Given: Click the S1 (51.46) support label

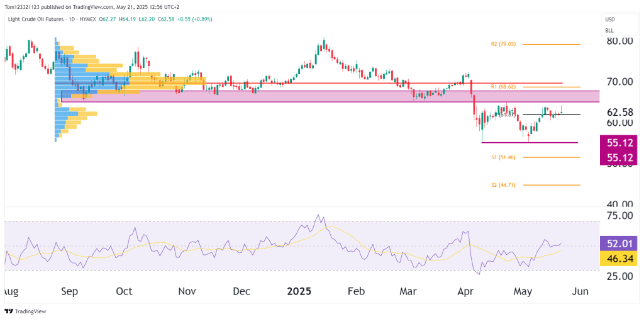Looking at the screenshot, I should click(502, 157).
